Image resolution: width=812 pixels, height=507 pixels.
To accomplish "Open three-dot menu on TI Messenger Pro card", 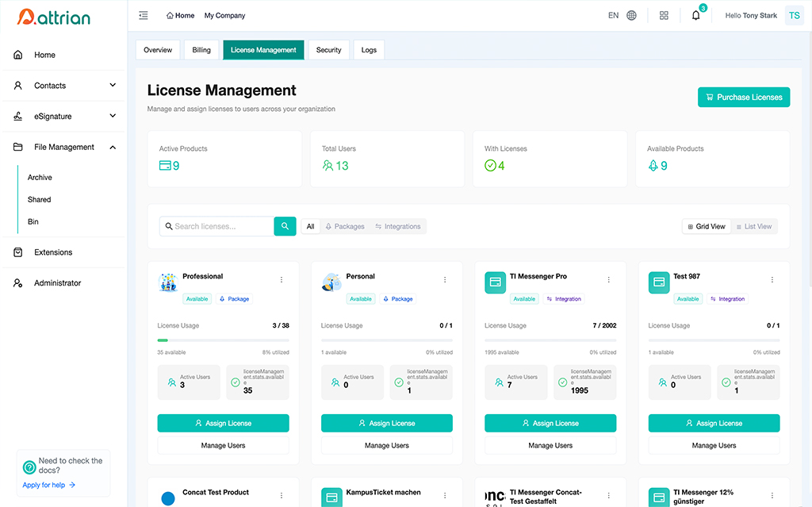I will [x=609, y=279].
